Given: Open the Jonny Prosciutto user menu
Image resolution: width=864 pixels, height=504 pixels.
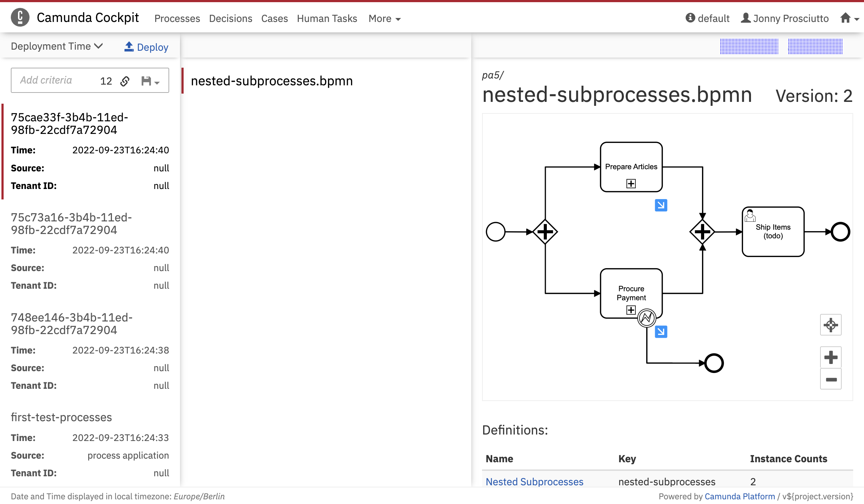Looking at the screenshot, I should (785, 18).
